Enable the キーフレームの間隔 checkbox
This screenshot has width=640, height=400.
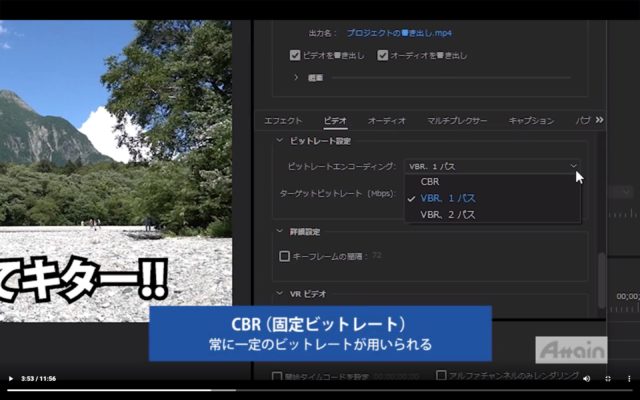[x=284, y=256]
